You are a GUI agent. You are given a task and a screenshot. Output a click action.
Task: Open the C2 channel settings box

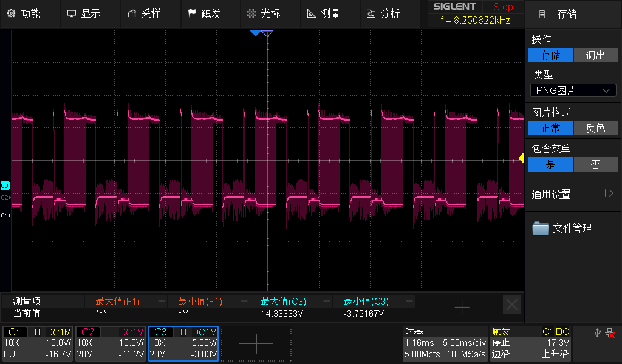[x=111, y=343]
